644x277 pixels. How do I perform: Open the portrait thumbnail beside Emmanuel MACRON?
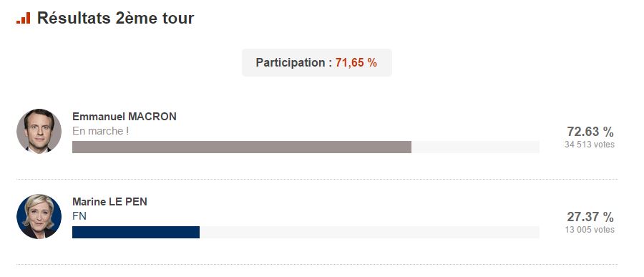point(39,131)
